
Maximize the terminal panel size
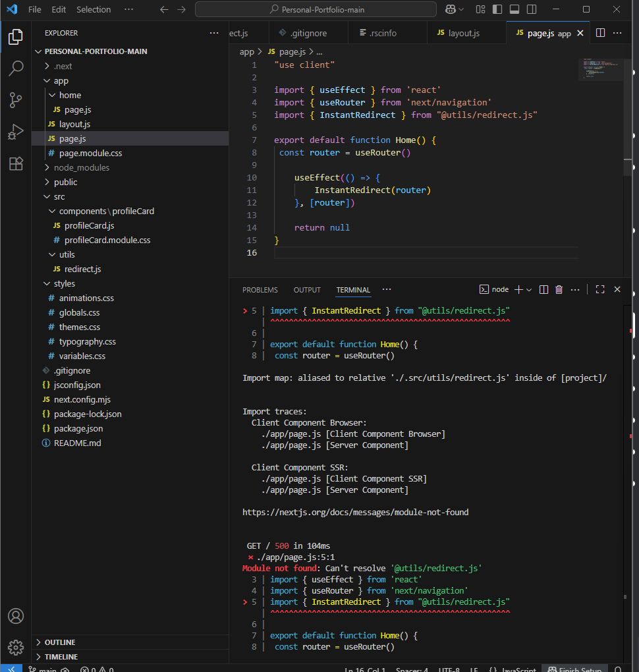599,289
